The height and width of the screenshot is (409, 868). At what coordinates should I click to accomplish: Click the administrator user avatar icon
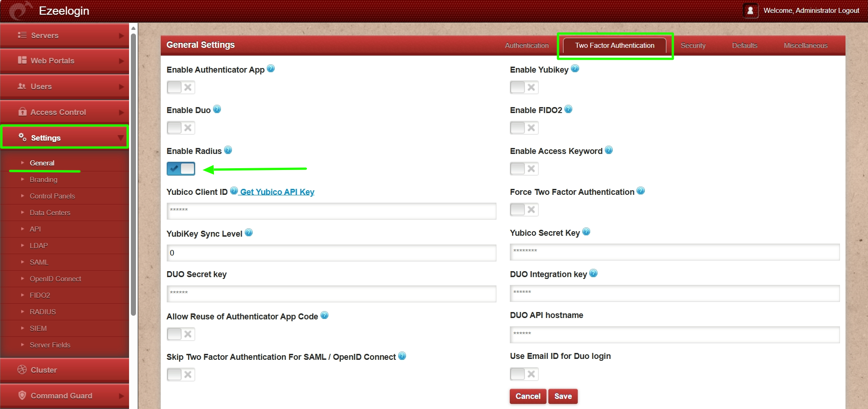pyautogui.click(x=750, y=11)
